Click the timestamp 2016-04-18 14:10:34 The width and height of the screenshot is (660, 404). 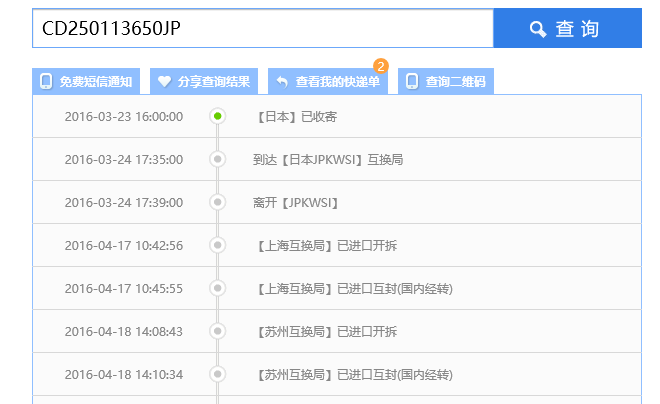124,375
